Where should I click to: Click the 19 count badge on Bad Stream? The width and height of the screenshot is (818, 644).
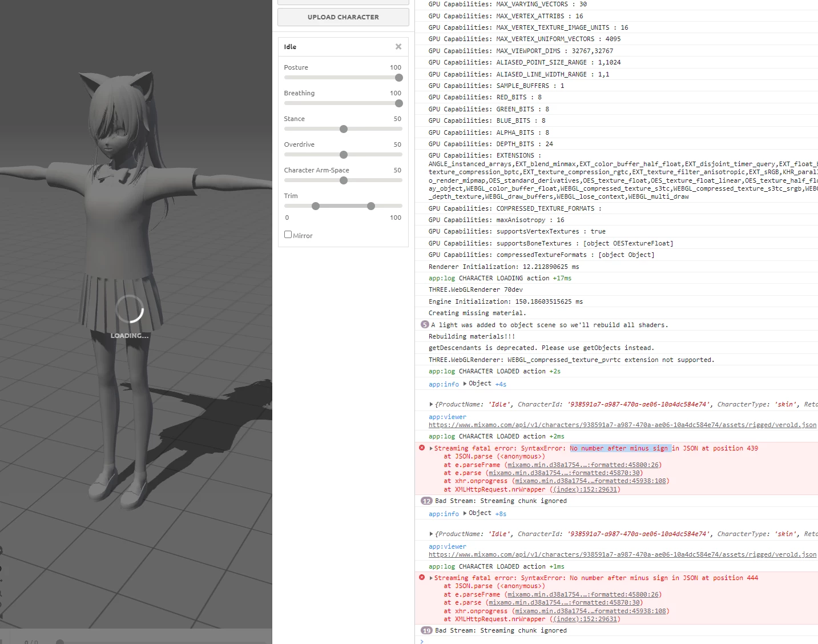coord(426,630)
